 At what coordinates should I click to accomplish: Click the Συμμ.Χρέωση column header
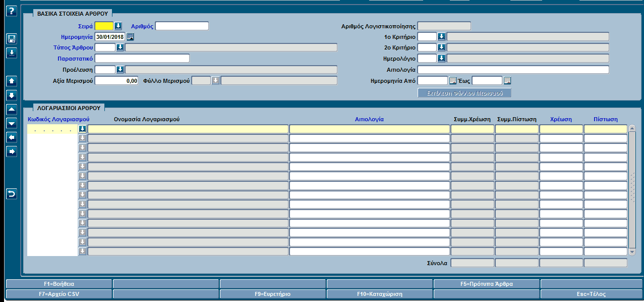pyautogui.click(x=473, y=119)
